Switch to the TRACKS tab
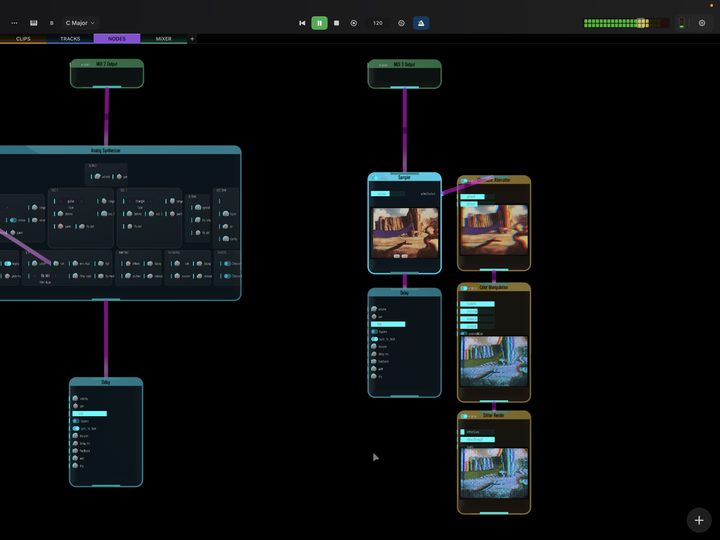Image resolution: width=720 pixels, height=540 pixels. click(x=70, y=39)
